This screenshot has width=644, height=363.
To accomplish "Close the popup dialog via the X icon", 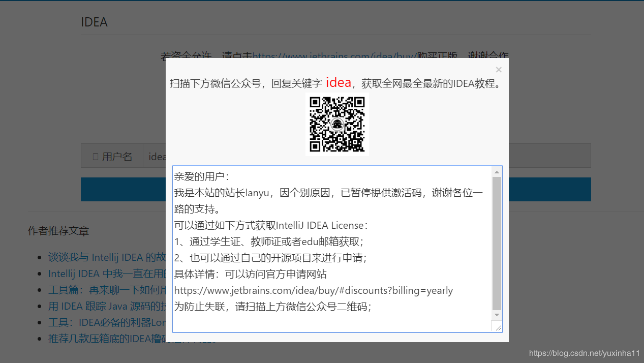I will [498, 70].
